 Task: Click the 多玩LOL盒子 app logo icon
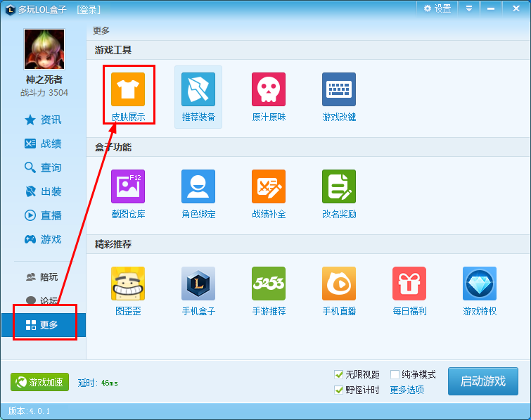(11, 10)
